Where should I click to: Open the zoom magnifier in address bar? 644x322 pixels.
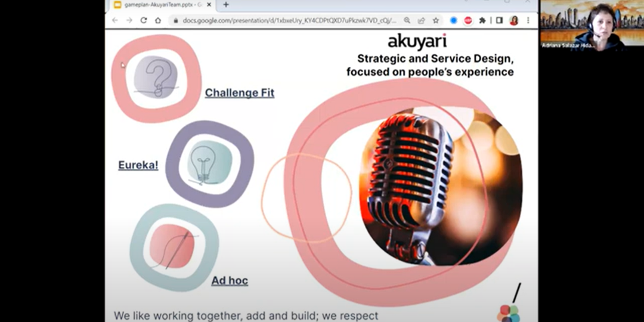pos(407,20)
